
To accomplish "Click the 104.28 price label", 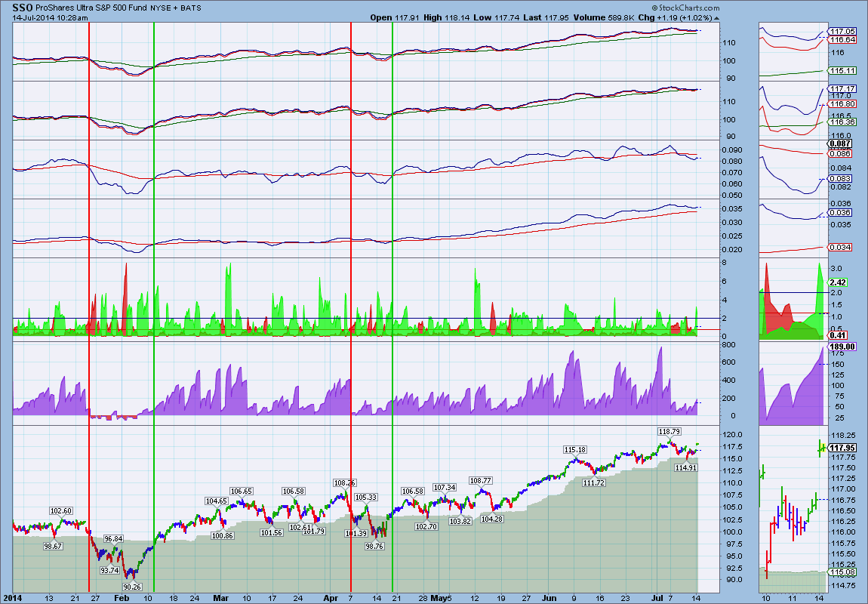I will pyautogui.click(x=491, y=519).
